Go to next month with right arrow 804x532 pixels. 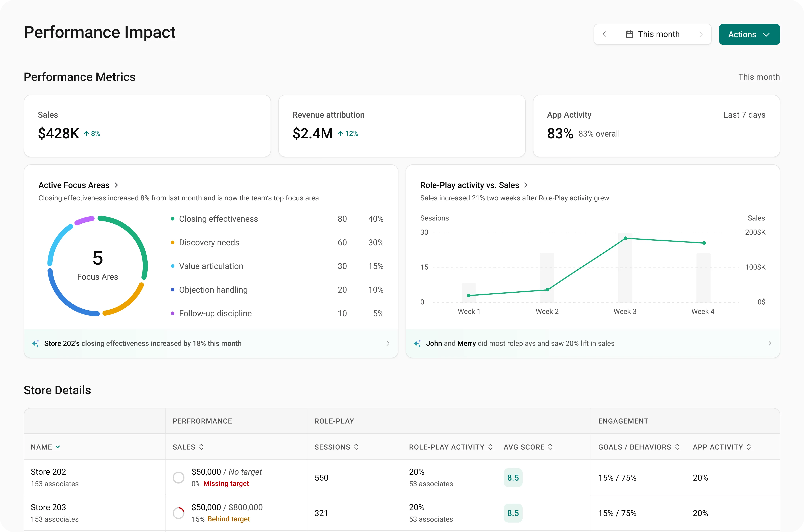pyautogui.click(x=701, y=34)
